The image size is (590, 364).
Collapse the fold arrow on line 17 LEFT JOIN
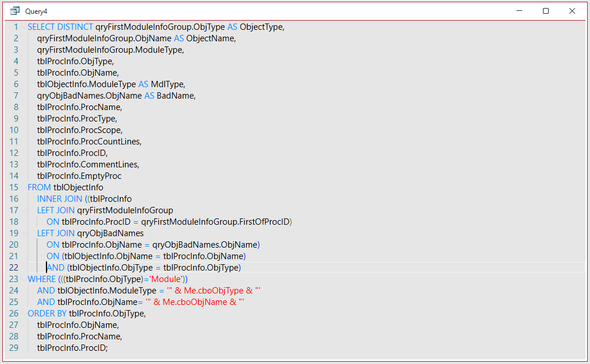[24, 210]
